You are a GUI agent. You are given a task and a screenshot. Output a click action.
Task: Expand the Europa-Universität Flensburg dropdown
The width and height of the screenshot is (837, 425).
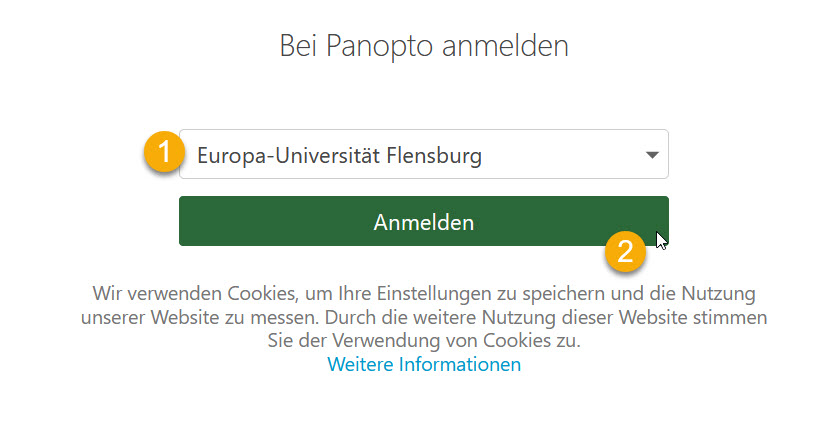423,155
